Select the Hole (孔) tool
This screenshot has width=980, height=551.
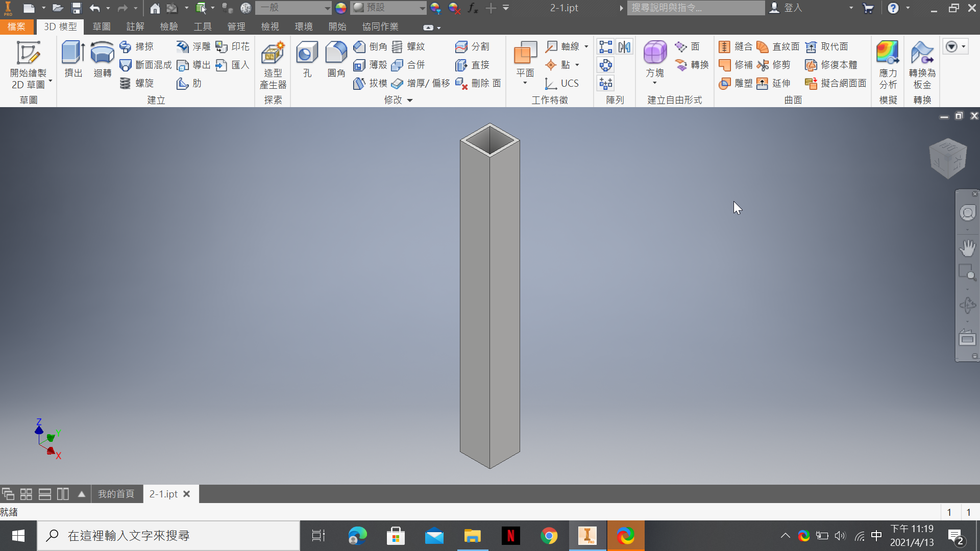[x=307, y=60]
